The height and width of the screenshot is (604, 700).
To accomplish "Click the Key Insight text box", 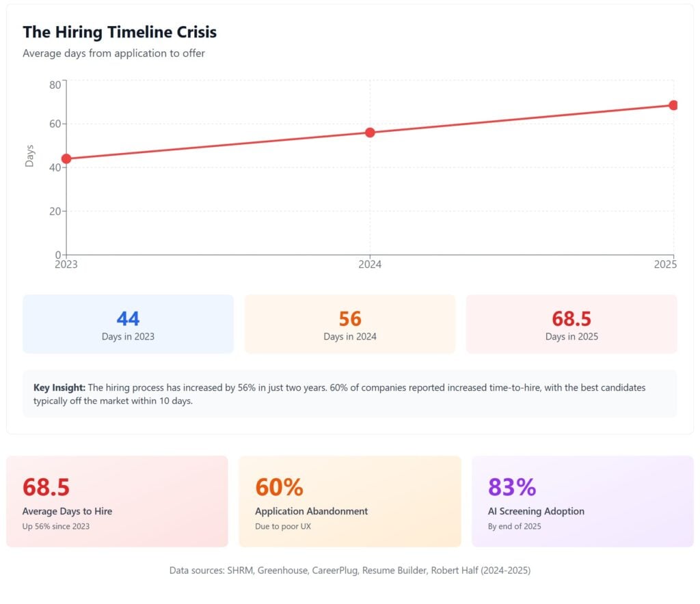I will [x=349, y=394].
